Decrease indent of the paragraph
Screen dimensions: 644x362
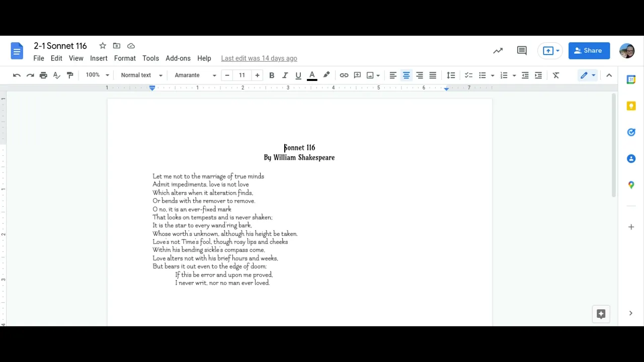525,75
